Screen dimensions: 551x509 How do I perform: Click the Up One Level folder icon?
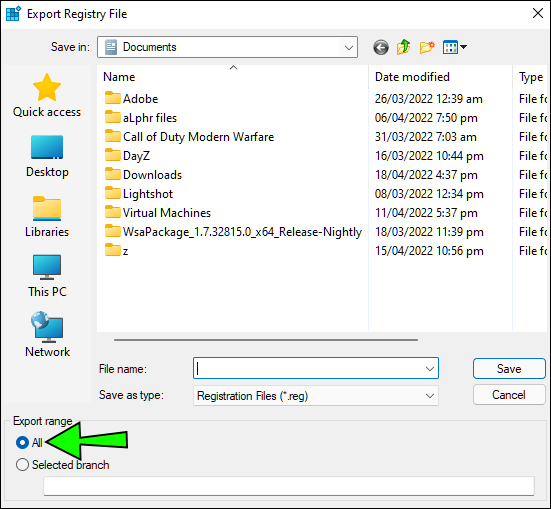[404, 47]
